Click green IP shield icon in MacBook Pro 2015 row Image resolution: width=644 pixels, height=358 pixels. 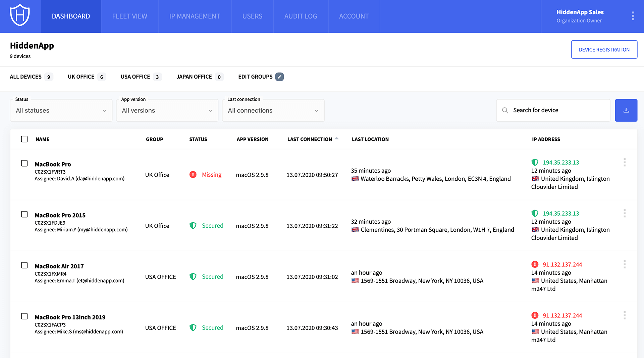click(535, 213)
